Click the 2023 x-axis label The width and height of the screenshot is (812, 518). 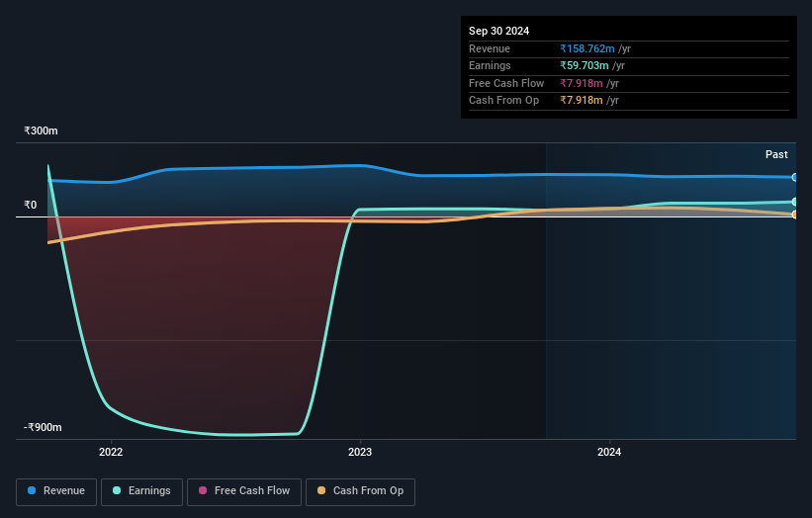[360, 453]
